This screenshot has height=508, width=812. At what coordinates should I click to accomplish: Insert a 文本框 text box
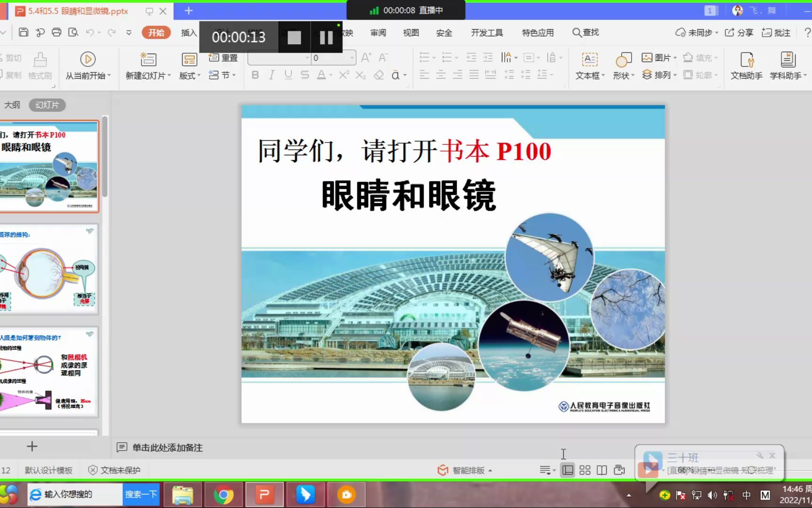(590, 66)
